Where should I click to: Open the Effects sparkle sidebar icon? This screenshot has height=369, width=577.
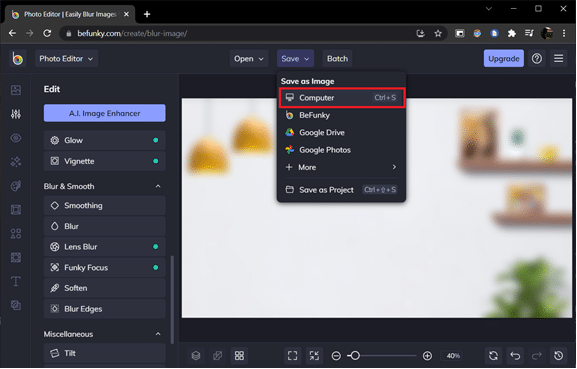pos(16,162)
